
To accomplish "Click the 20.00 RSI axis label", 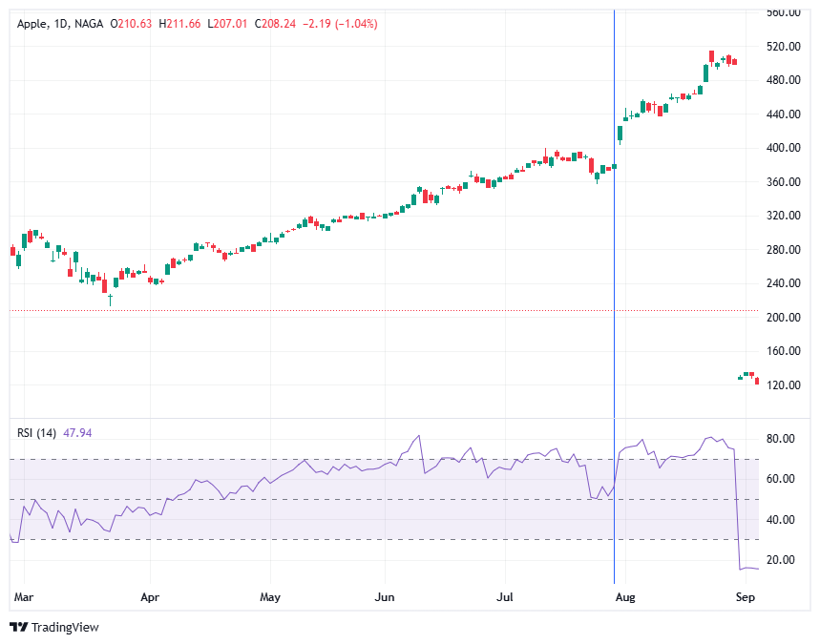I will (782, 559).
